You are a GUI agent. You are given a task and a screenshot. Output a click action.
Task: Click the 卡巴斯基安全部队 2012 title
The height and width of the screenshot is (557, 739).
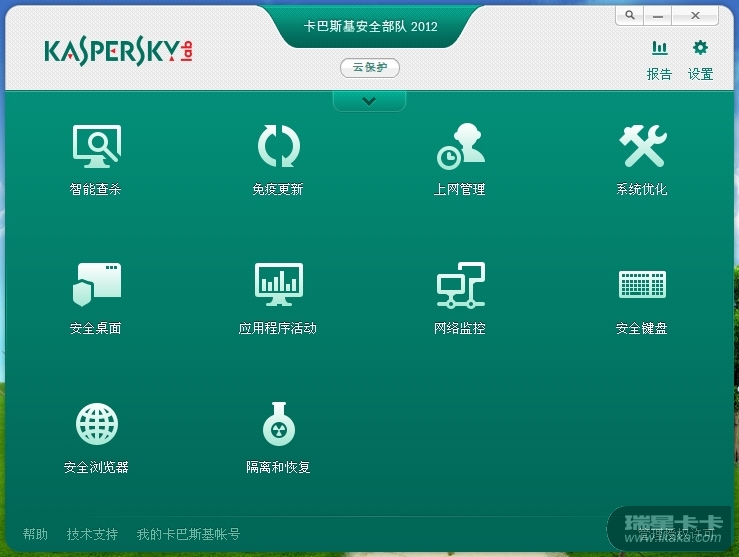click(370, 26)
